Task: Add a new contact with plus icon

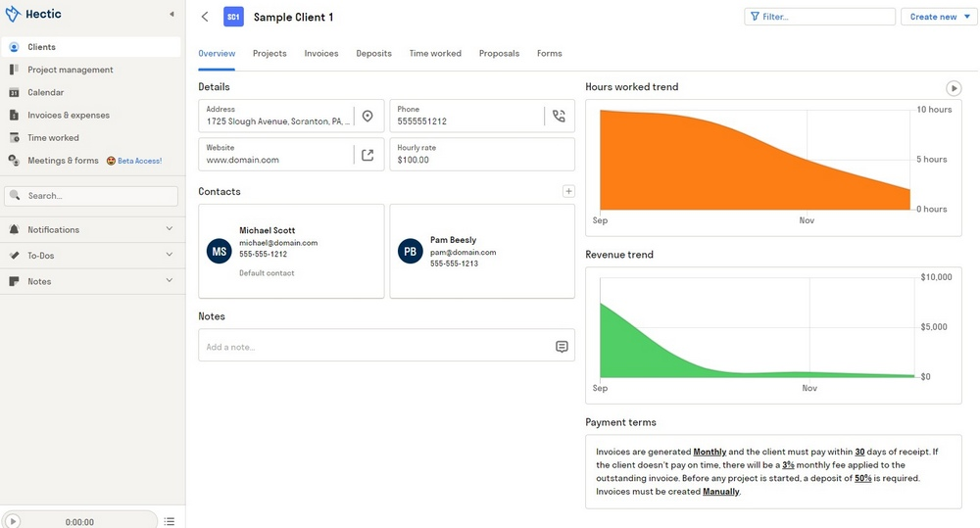Action: click(x=568, y=191)
